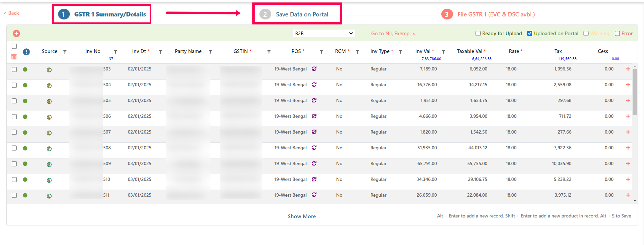Open the B2B section dropdown
The width and height of the screenshot is (644, 245).
[x=324, y=34]
